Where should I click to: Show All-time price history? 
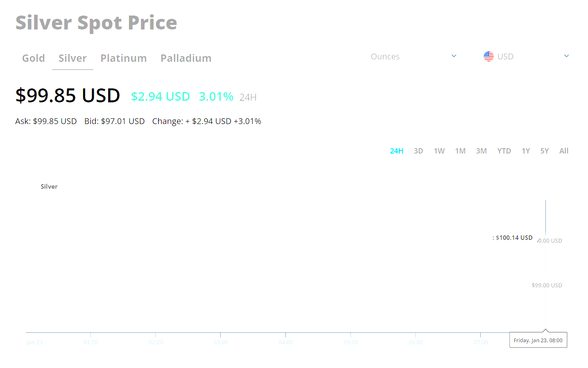coord(564,151)
